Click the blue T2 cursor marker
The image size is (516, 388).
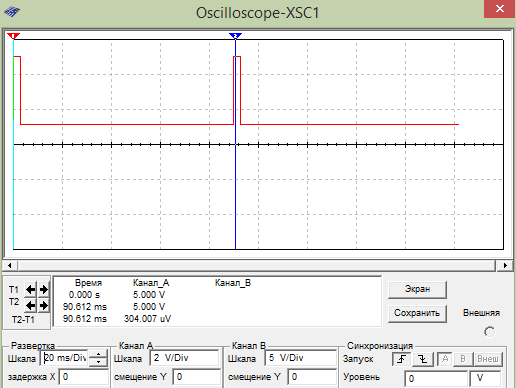(x=235, y=36)
